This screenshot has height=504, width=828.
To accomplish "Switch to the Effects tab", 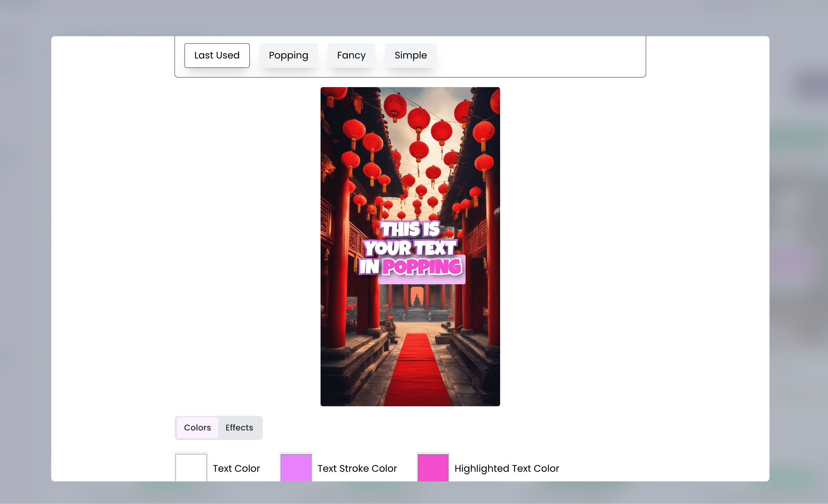I will (239, 428).
